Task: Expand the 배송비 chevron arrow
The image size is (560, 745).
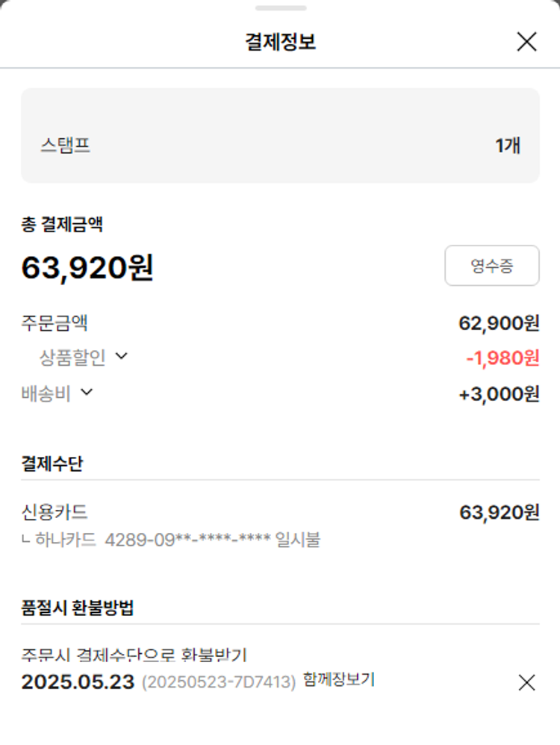Action: coord(87,391)
